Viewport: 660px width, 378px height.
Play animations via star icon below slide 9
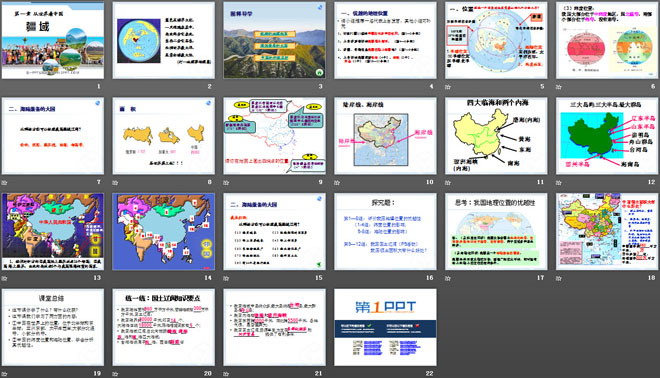[226, 182]
